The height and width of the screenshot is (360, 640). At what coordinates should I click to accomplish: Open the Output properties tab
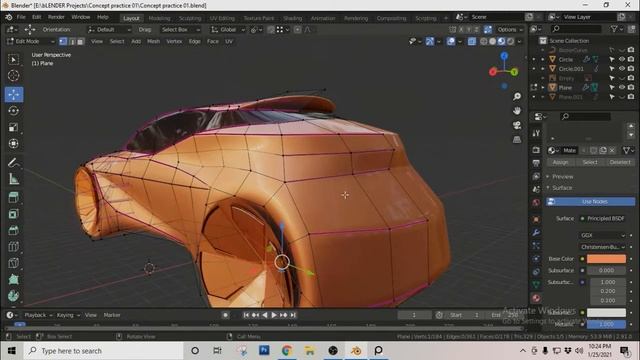(x=536, y=163)
